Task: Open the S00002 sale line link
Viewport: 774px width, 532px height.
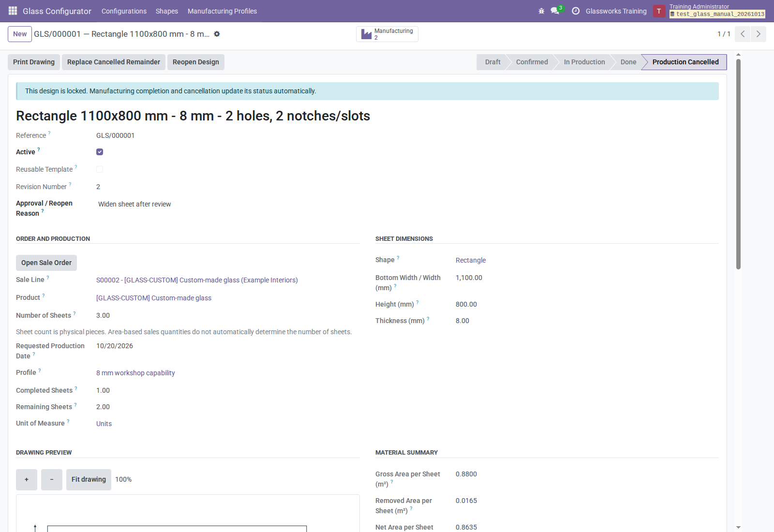Action: point(197,280)
